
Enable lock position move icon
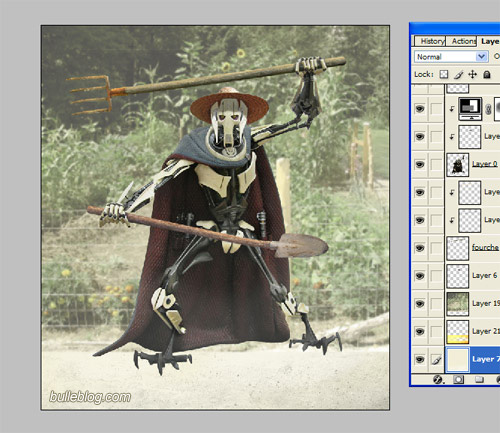472,74
